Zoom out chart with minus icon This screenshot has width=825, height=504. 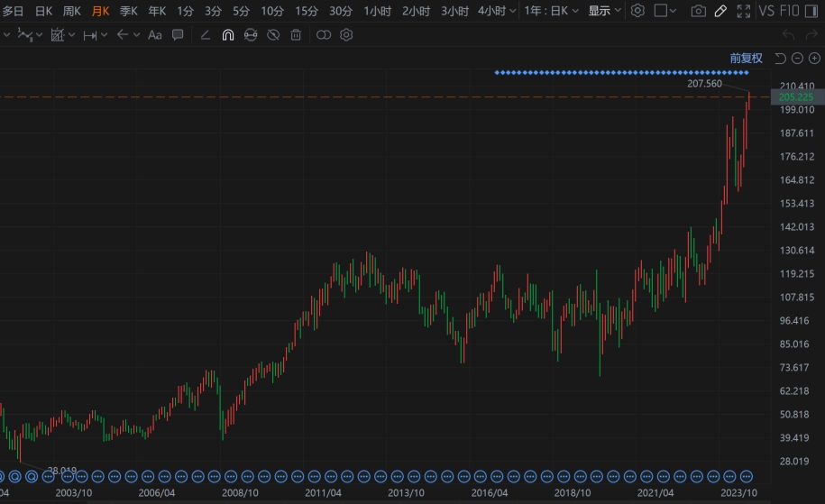pos(797,59)
